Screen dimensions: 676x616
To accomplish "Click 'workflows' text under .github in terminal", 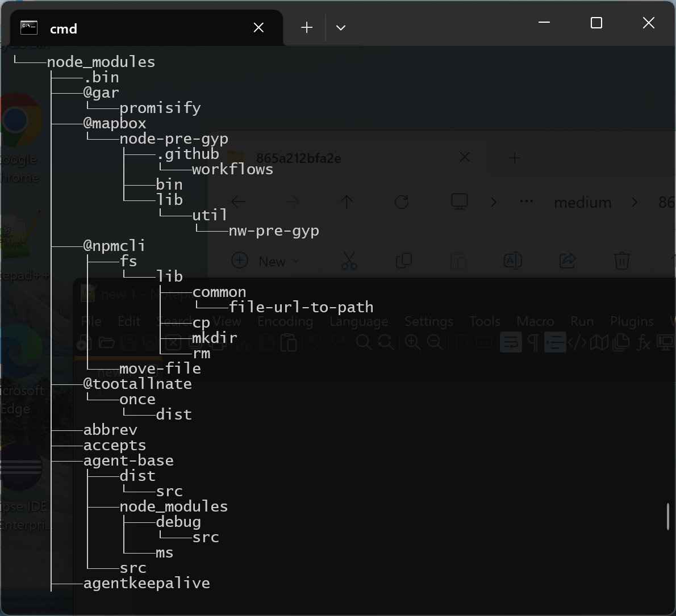I will click(x=232, y=169).
